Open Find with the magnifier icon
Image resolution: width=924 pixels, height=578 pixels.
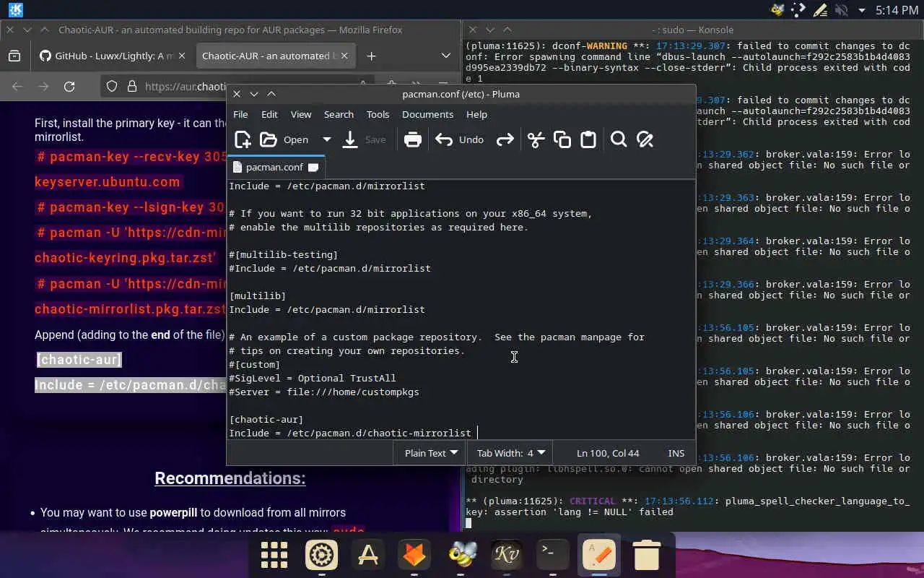[x=619, y=139]
